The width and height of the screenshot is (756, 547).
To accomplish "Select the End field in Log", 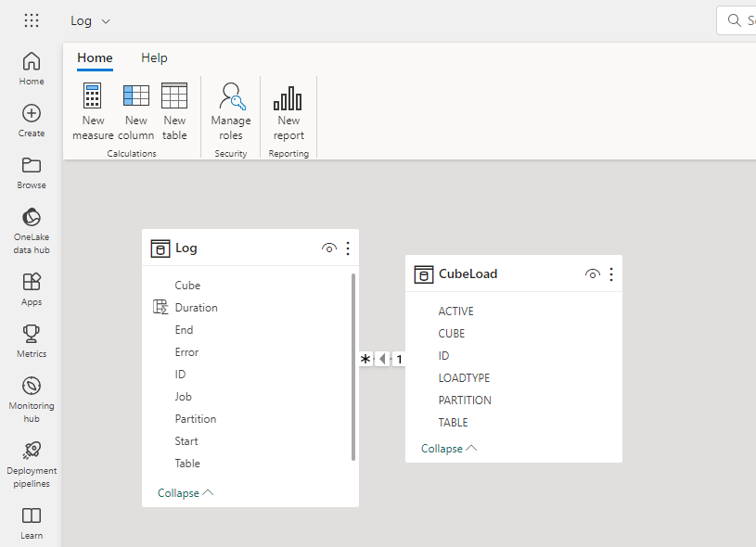I will tap(184, 330).
